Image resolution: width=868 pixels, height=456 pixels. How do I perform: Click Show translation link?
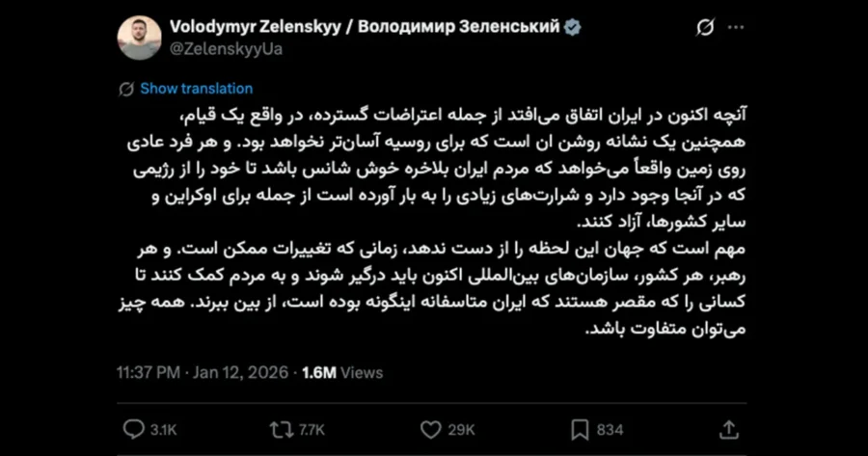(197, 89)
